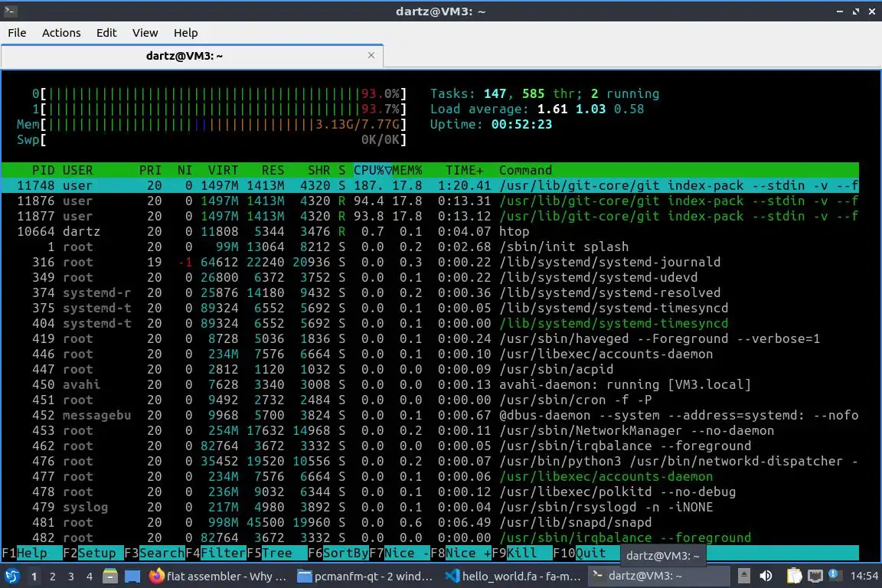Open the volume speaker tray icon
882x588 pixels.
coord(766,577)
